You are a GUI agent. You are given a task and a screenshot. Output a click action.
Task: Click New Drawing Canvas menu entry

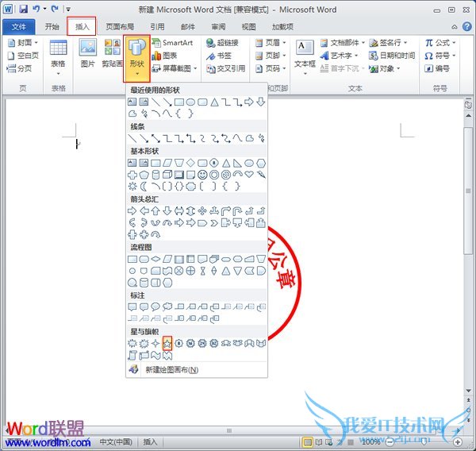[x=197, y=369]
